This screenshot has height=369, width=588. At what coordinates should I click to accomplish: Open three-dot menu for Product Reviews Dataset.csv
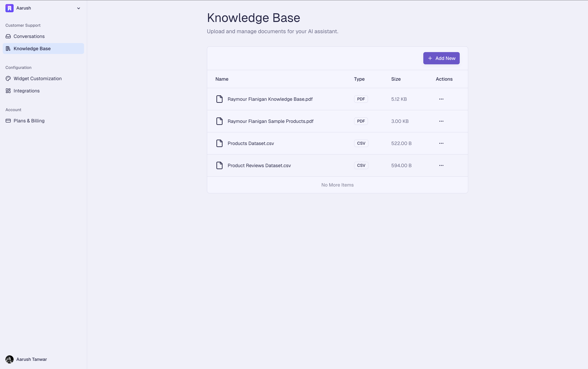pyautogui.click(x=441, y=165)
